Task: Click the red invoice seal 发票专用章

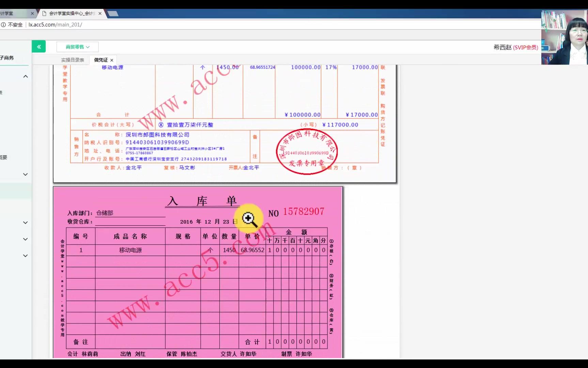Action: point(307,151)
